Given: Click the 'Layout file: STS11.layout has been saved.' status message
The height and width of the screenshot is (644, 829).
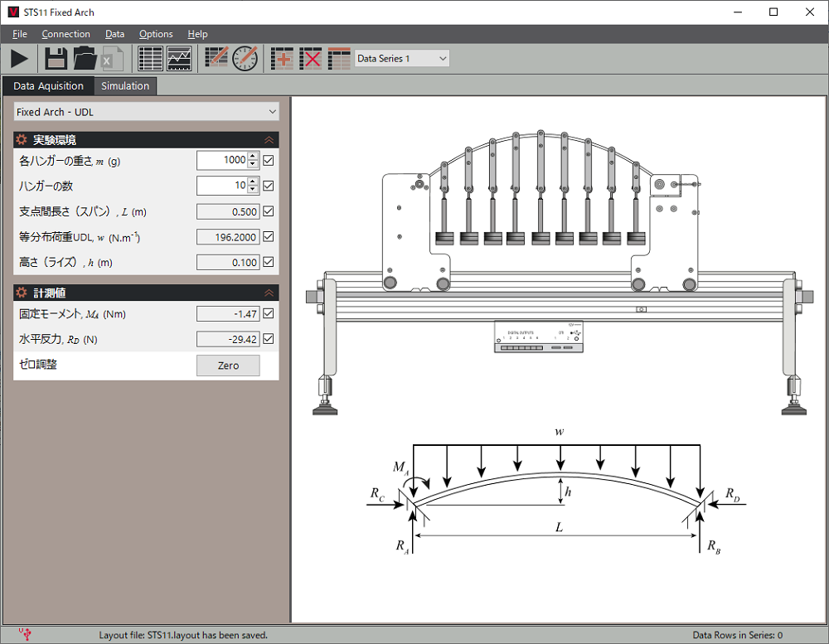Looking at the screenshot, I should click(x=183, y=635).
